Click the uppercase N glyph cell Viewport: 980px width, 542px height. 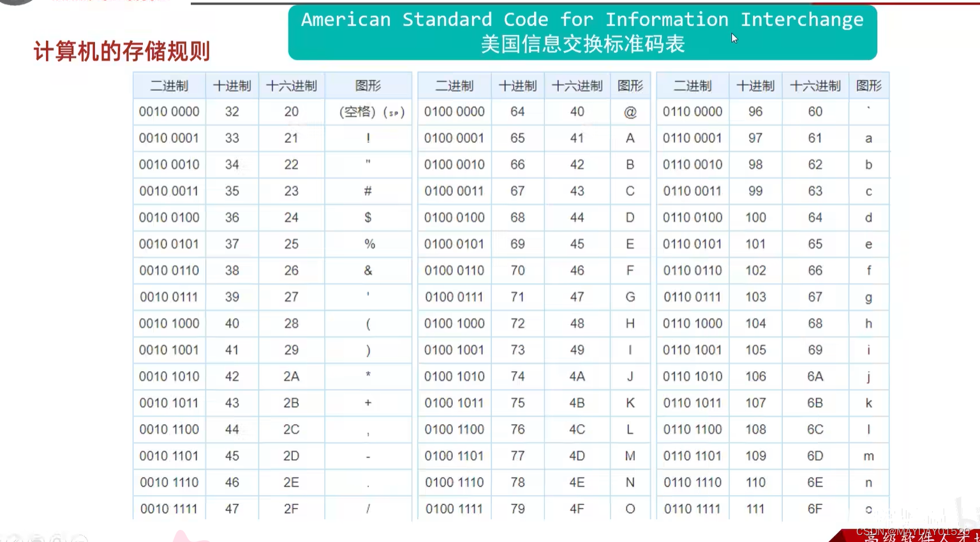[630, 483]
